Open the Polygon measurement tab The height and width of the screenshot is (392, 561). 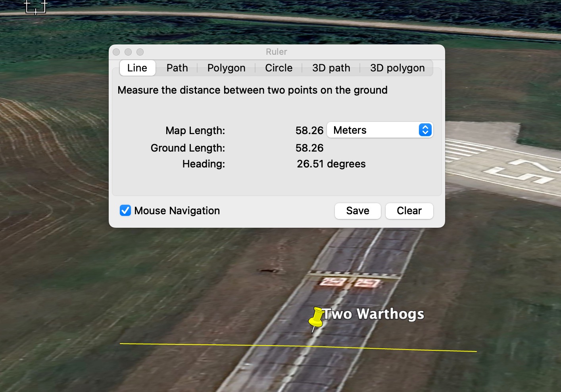[226, 68]
